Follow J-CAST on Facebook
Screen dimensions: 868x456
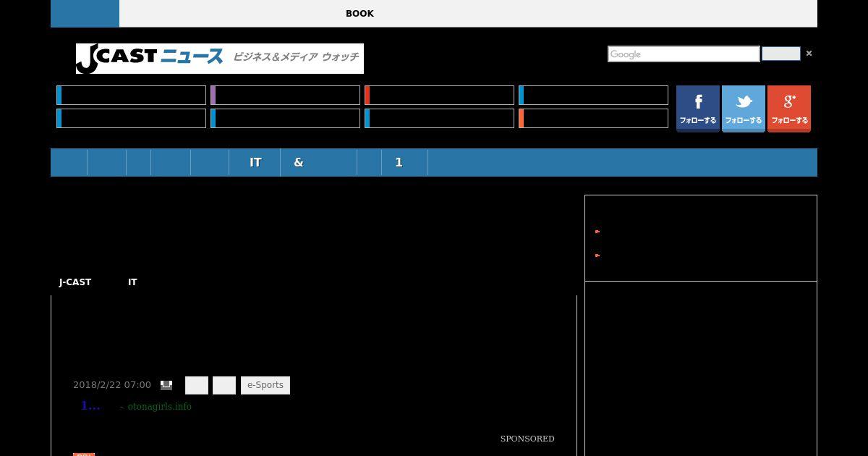[698, 109]
